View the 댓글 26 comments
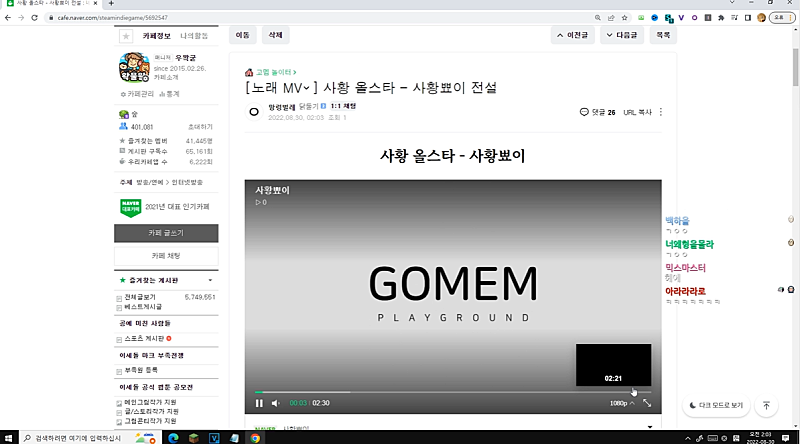The width and height of the screenshot is (800, 444). (597, 112)
